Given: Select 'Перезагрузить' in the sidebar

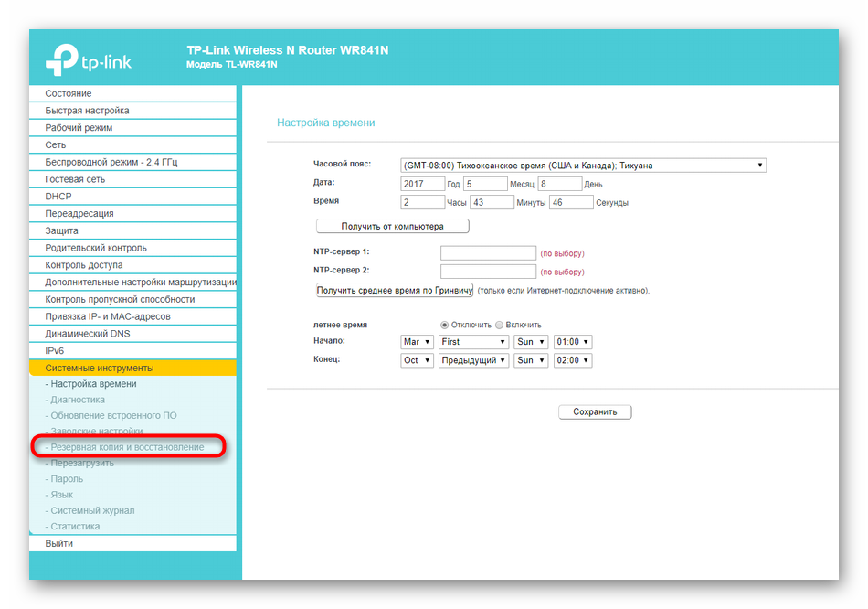Looking at the screenshot, I should [82, 463].
